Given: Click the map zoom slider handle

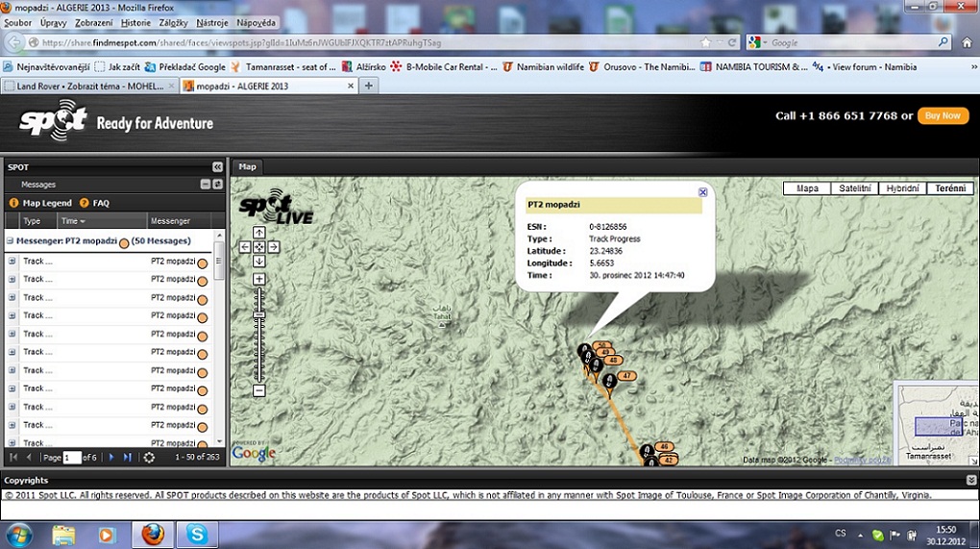Looking at the screenshot, I should [258, 316].
